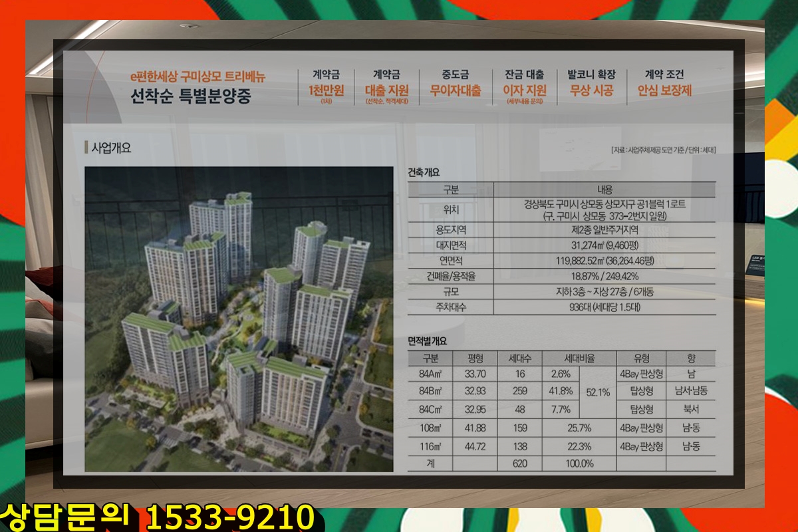Click the '건폐율/용적율' row label

click(451, 276)
